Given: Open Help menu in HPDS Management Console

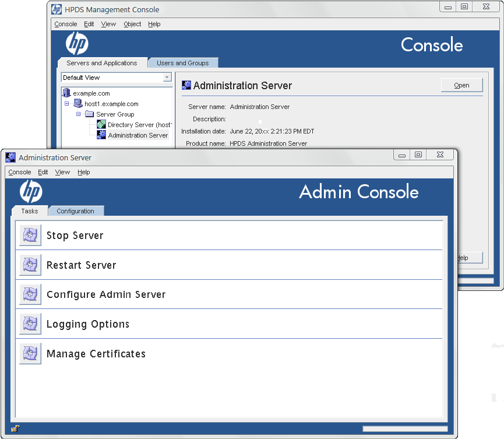Looking at the screenshot, I should 154,24.
